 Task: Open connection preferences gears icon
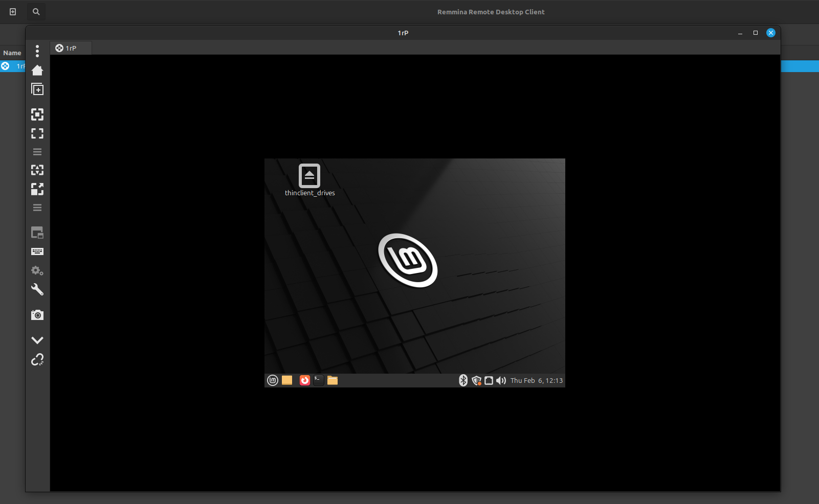click(37, 270)
